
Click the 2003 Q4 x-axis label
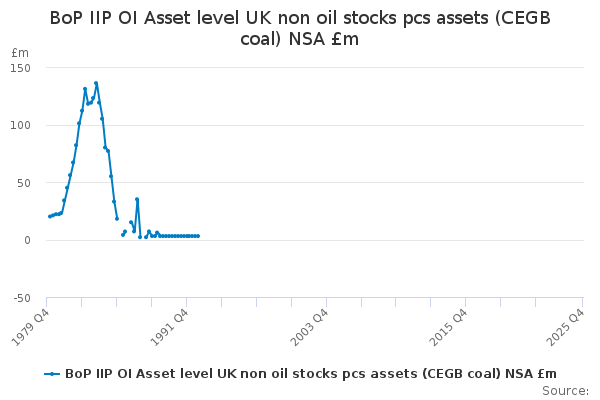(x=310, y=325)
